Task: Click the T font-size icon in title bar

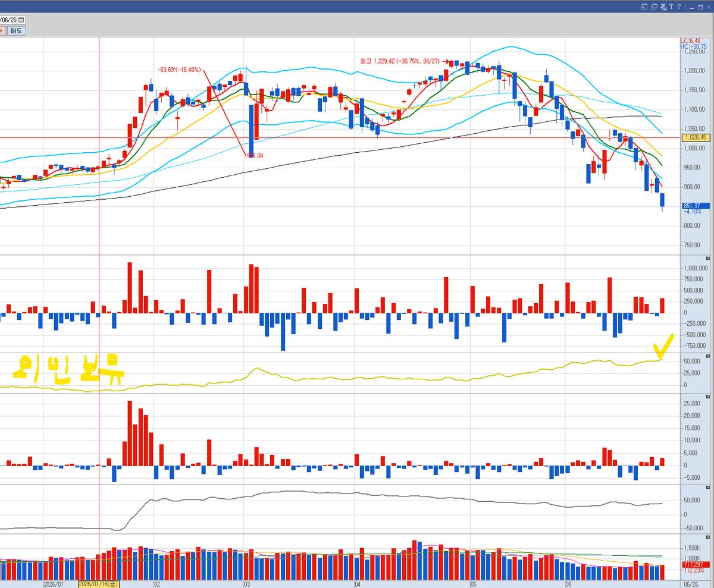Action: click(x=671, y=7)
